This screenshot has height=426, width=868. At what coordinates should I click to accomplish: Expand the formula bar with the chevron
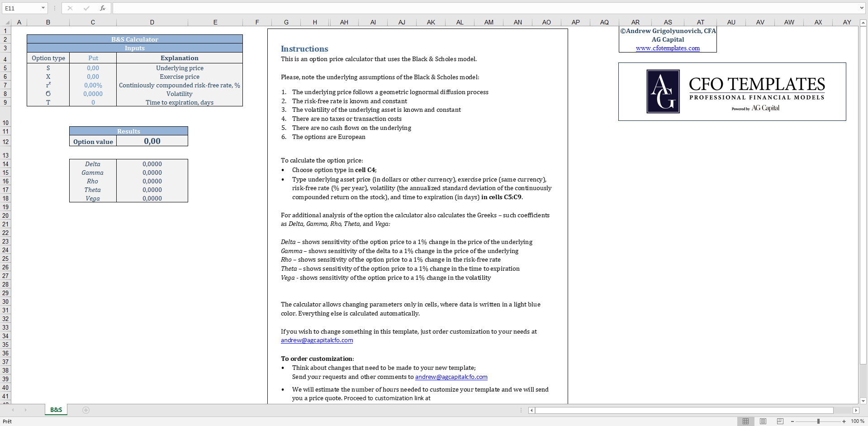pos(862,8)
